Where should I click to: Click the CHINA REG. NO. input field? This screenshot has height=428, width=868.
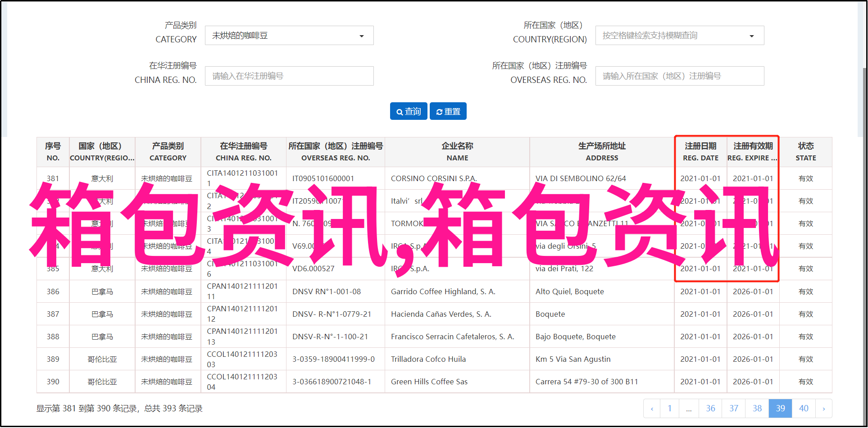[289, 76]
